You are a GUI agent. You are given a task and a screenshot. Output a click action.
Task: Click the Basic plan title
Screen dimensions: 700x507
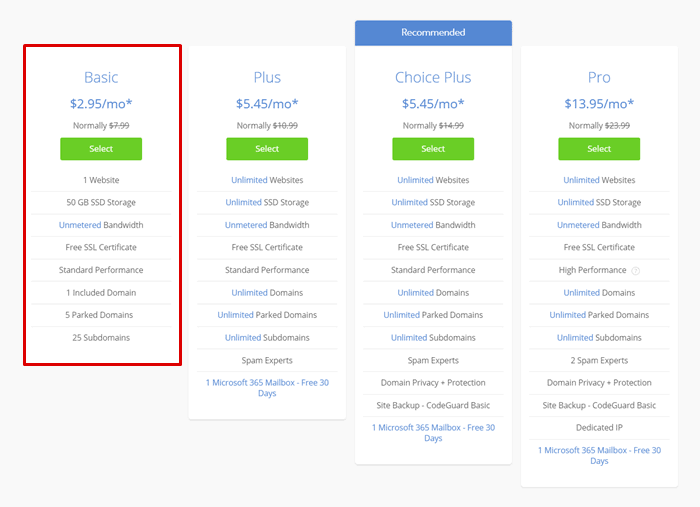coord(101,77)
